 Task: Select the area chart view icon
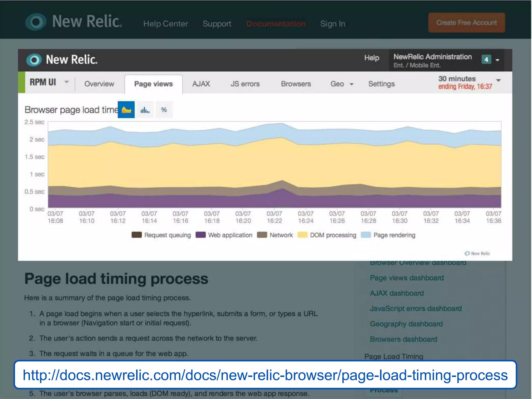126,110
